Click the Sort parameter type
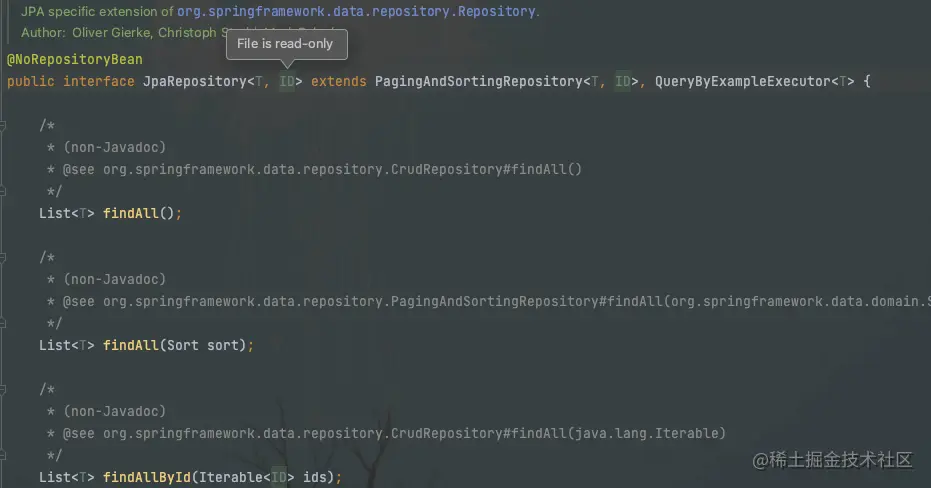 click(183, 345)
